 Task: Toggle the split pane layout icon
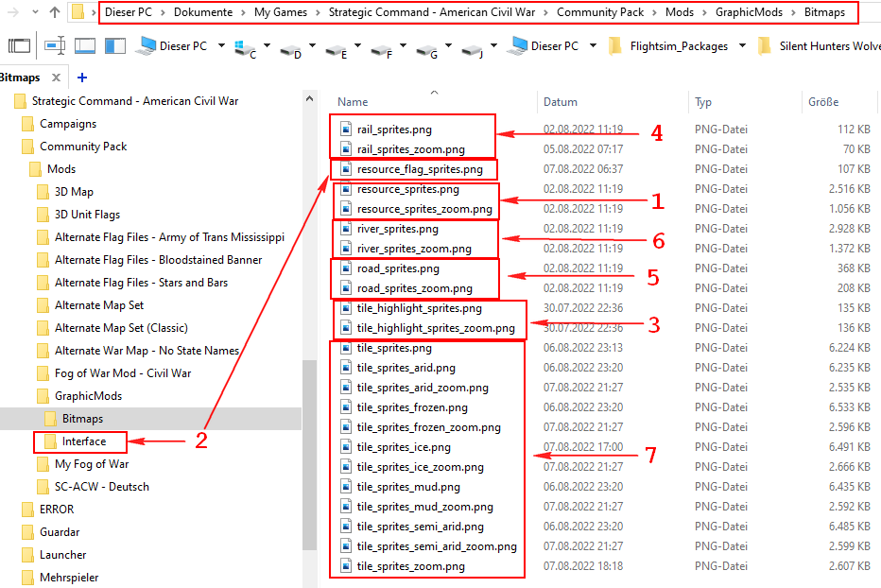(115, 45)
